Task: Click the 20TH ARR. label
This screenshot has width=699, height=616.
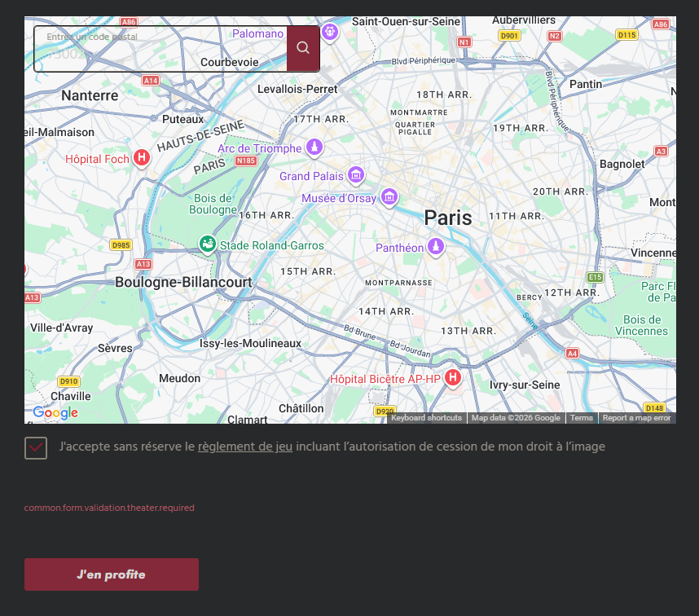Action: point(561,191)
